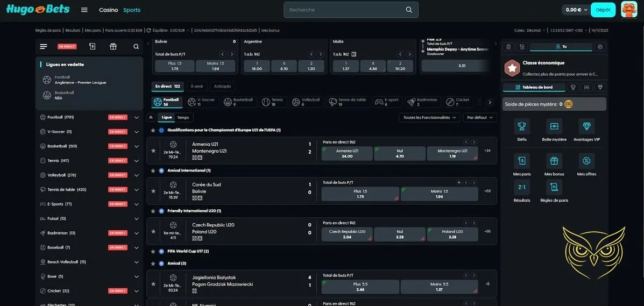
Task: Star the Corée du Sud vs Bolivie match
Action: click(x=153, y=191)
